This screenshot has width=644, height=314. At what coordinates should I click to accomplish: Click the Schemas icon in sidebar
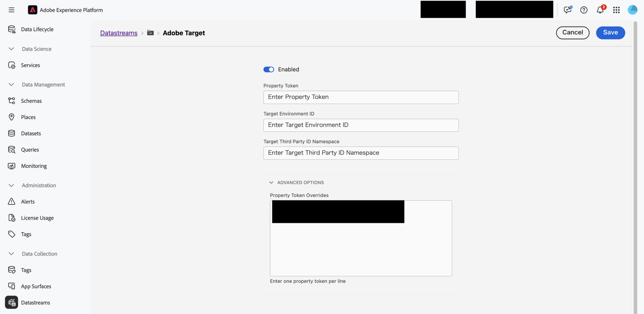12,101
